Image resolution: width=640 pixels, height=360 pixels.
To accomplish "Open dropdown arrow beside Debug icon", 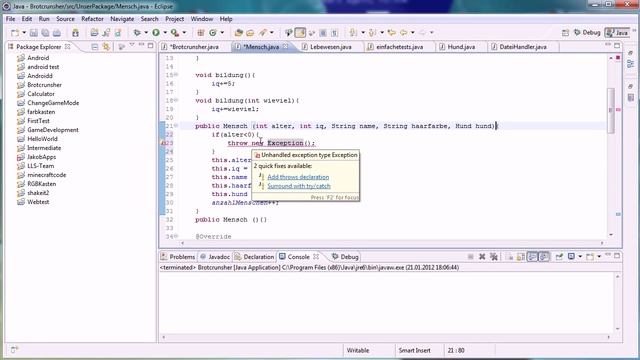I will tap(146, 33).
